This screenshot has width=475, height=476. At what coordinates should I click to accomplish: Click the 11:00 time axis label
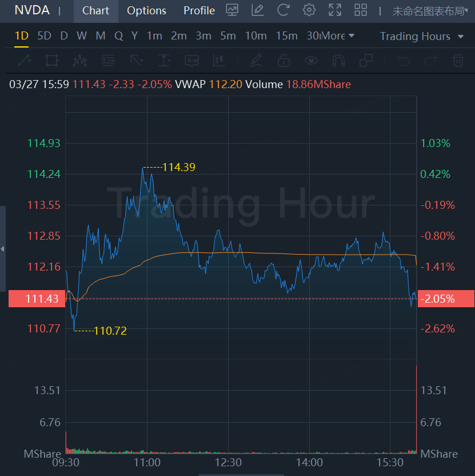click(x=147, y=463)
